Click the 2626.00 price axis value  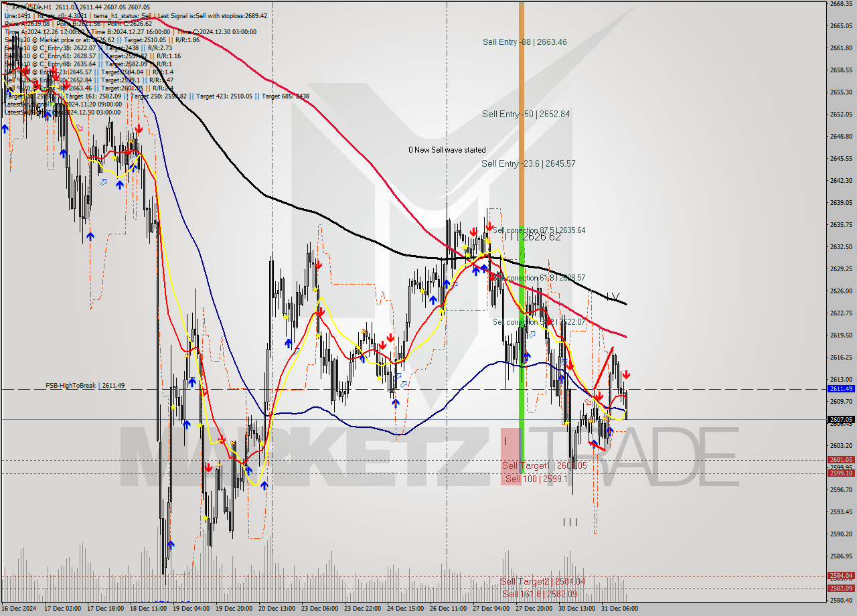click(x=841, y=291)
